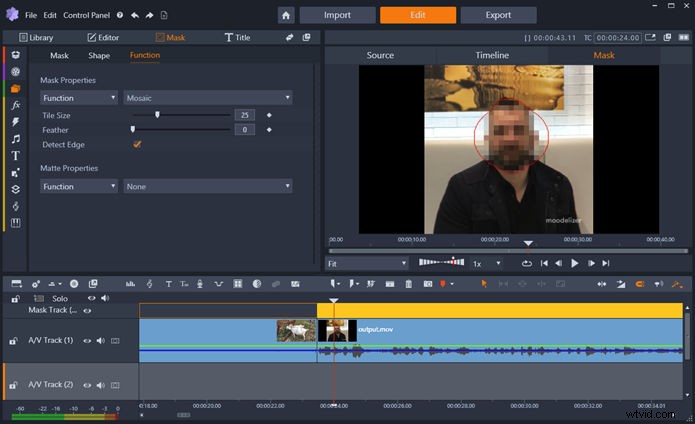The image size is (695, 424).
Task: Open the File menu
Action: 31,15
